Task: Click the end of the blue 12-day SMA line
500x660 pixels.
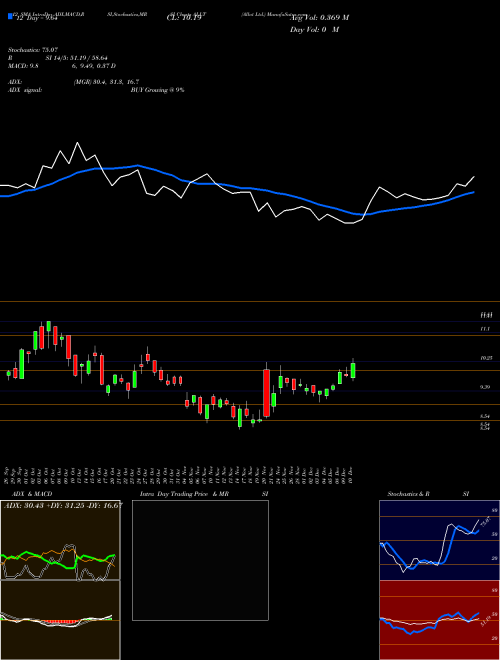Action: coord(474,192)
